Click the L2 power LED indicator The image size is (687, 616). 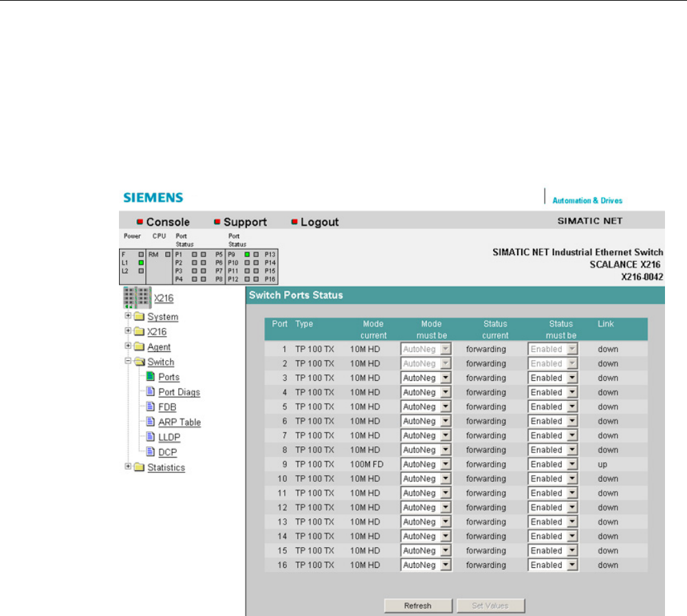141,271
